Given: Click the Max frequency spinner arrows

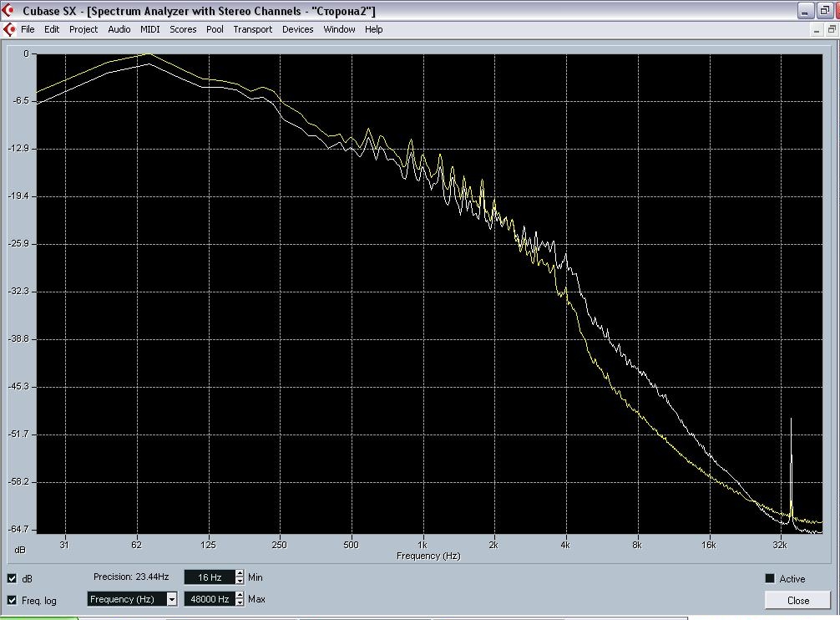Looking at the screenshot, I should pyautogui.click(x=240, y=599).
